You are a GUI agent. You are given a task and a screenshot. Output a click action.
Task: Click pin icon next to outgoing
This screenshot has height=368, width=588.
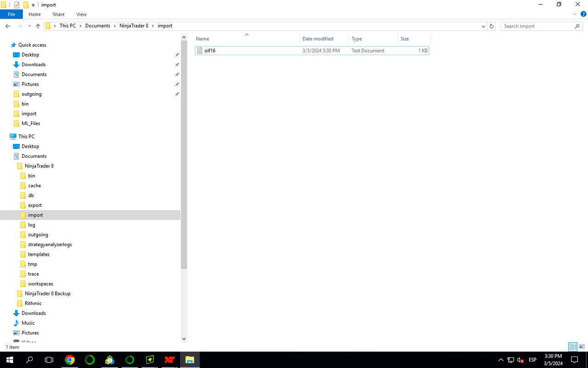point(177,94)
